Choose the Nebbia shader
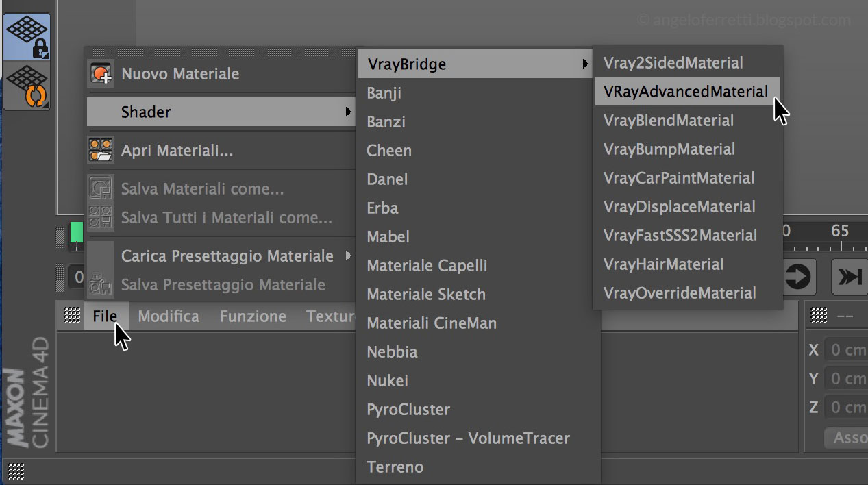 pyautogui.click(x=478, y=352)
